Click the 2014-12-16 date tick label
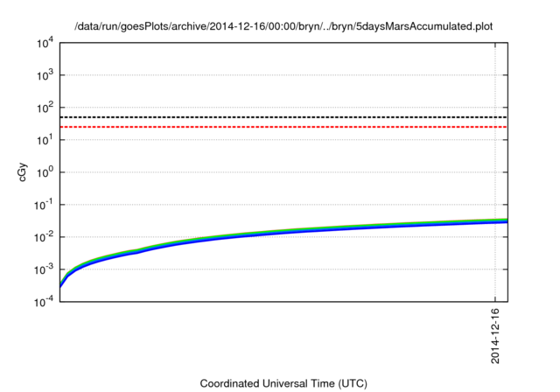This screenshot has width=560, height=392. [x=495, y=336]
